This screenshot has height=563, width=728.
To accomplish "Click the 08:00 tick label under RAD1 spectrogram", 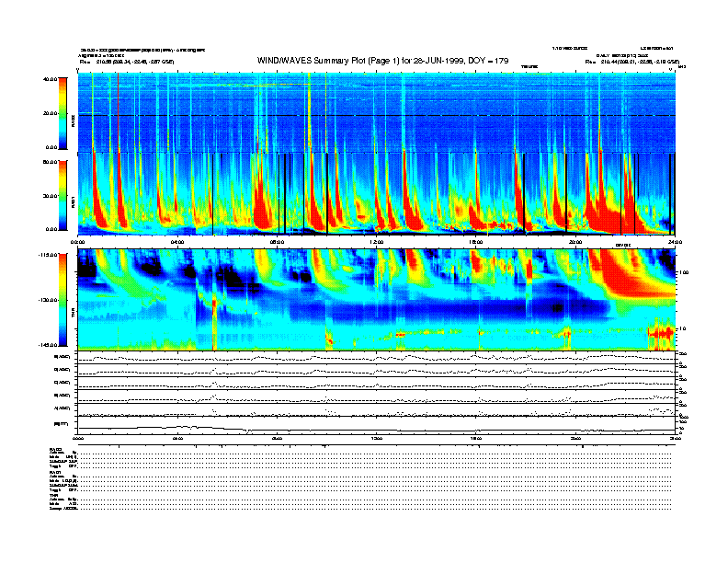I will pyautogui.click(x=277, y=242).
